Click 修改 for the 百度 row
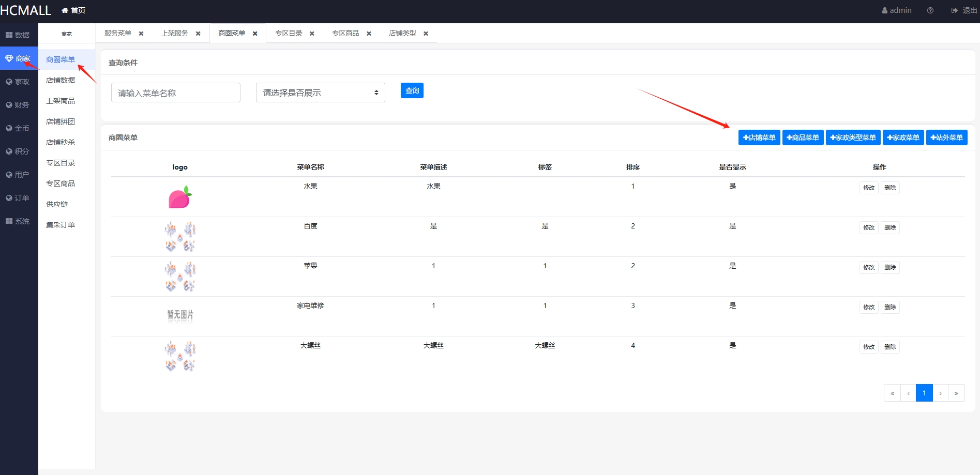This screenshot has height=475, width=980. point(869,227)
